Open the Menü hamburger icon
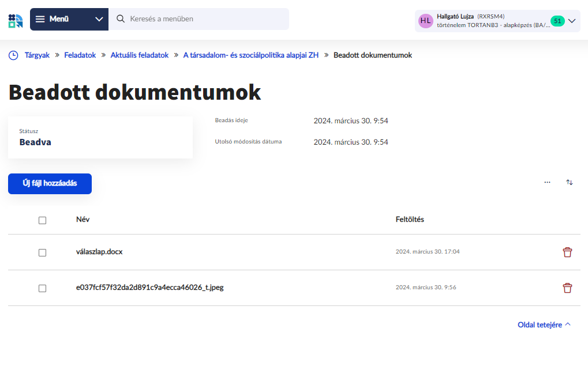 [x=40, y=19]
